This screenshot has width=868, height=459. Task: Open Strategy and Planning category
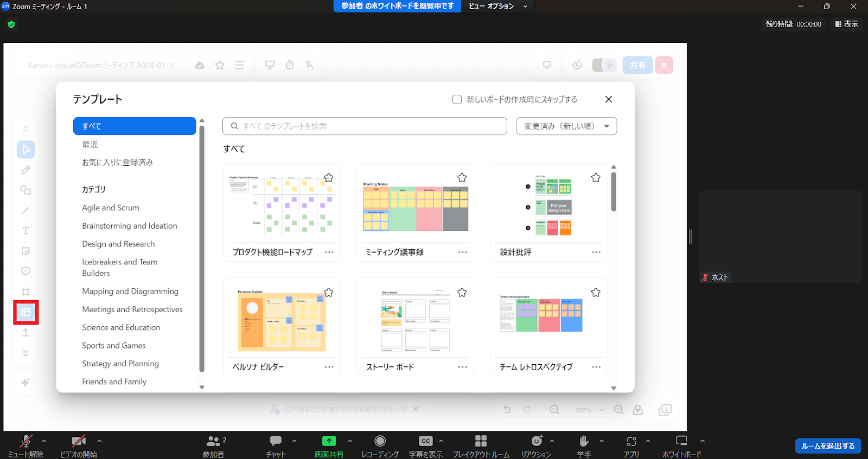(x=120, y=364)
